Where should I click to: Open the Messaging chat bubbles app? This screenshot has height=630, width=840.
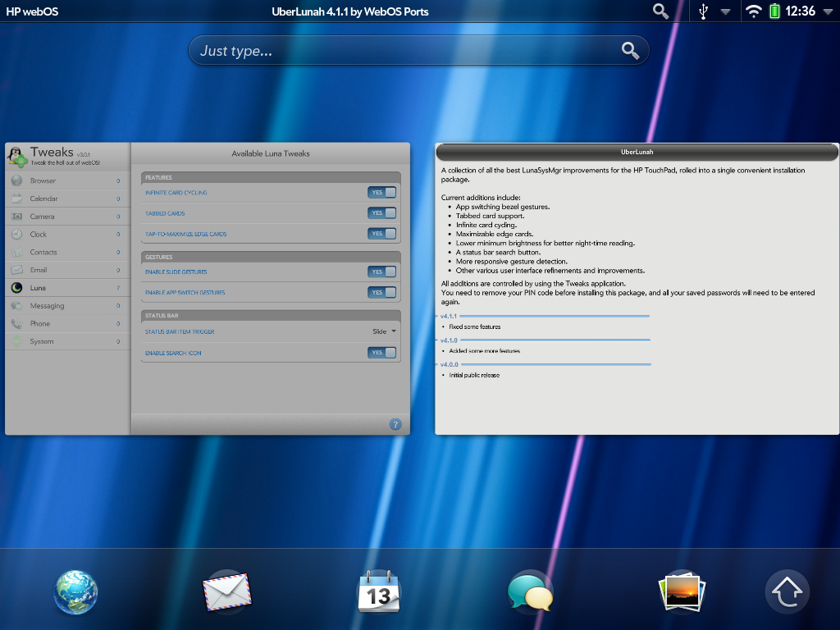(530, 592)
